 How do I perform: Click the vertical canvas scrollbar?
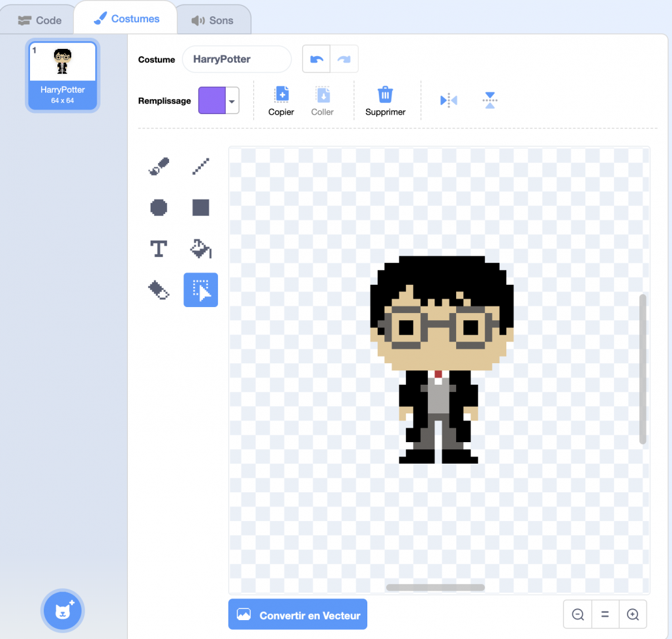point(643,369)
